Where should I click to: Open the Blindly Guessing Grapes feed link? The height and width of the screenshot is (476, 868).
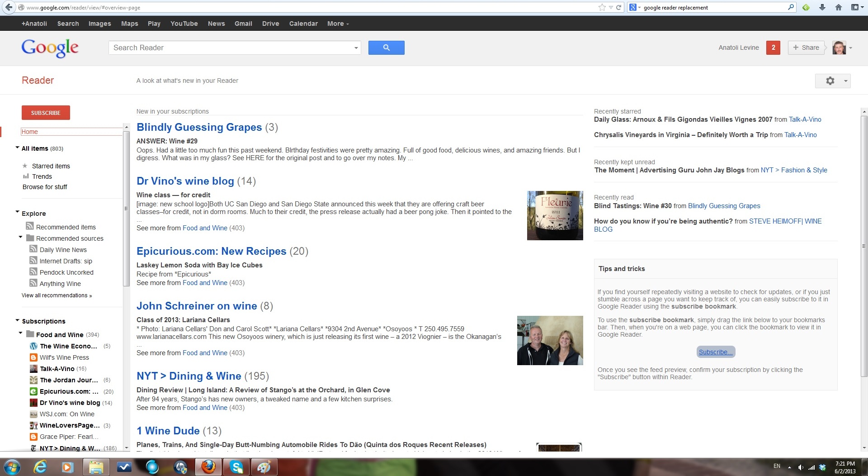[x=199, y=127]
